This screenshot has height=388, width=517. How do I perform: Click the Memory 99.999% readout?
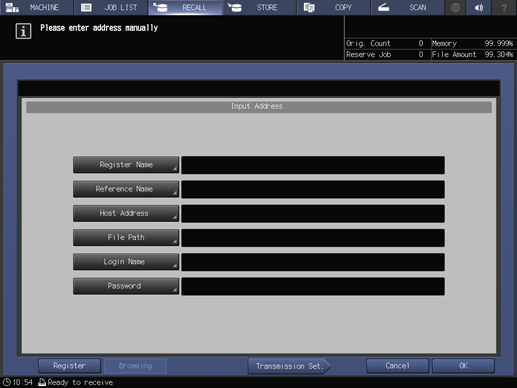(472, 43)
